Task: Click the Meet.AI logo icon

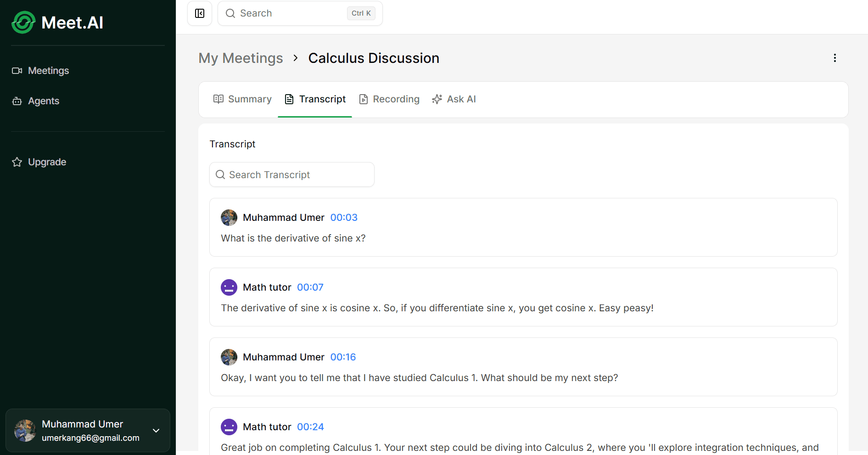Action: point(23,22)
